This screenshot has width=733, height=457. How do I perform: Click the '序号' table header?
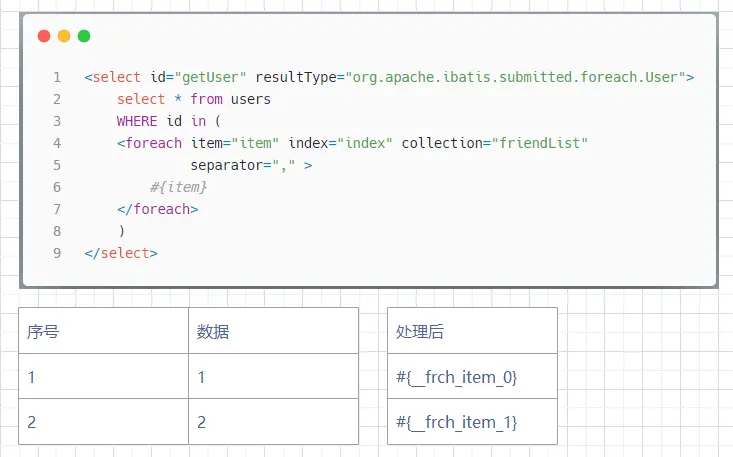[103, 331]
